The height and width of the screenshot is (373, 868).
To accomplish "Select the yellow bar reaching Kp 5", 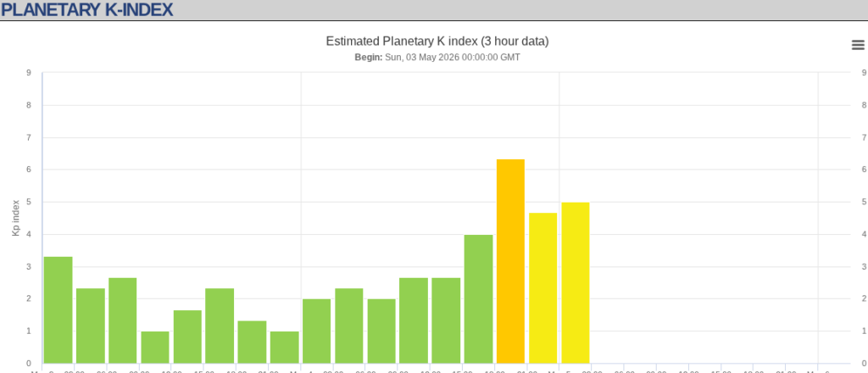I will (x=576, y=283).
